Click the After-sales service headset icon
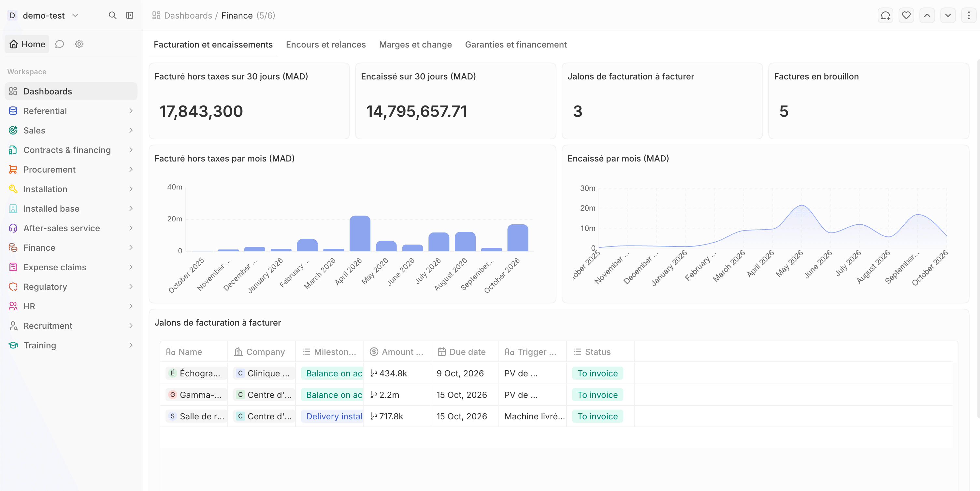This screenshot has width=980, height=491. pos(13,228)
